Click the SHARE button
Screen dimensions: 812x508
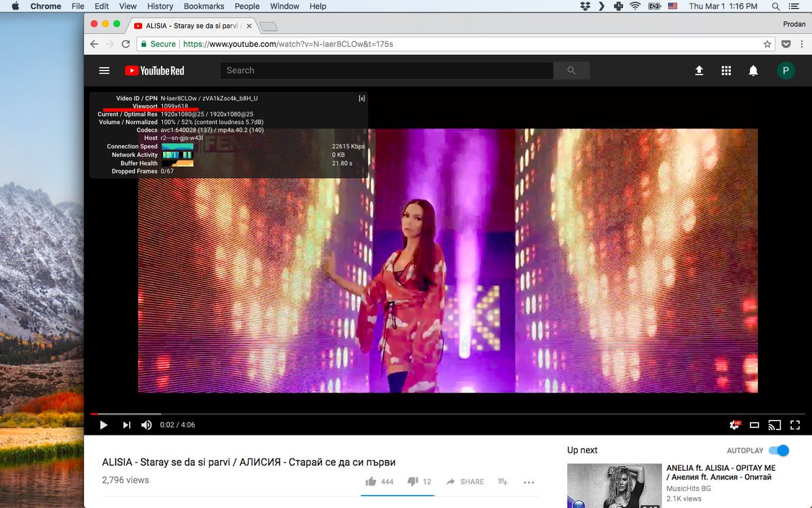[465, 482]
